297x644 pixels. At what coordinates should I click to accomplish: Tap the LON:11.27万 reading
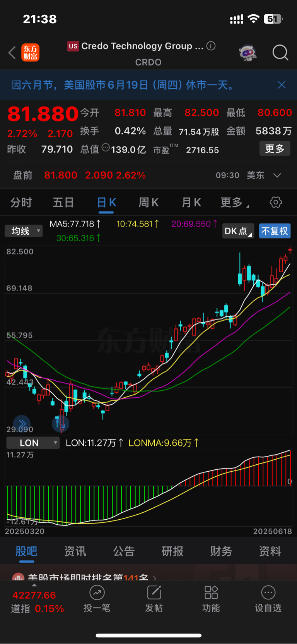click(x=94, y=443)
